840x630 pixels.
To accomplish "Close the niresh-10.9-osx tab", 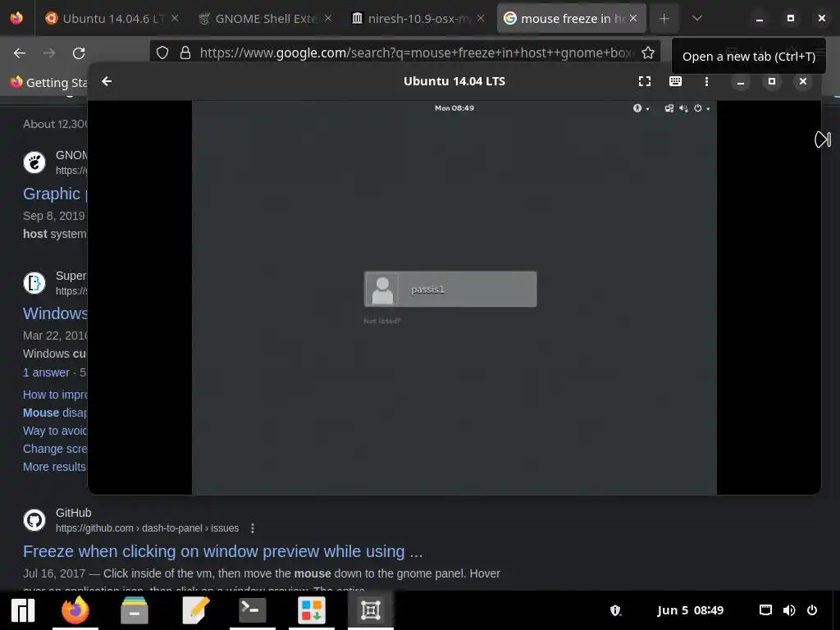I will coord(481,18).
